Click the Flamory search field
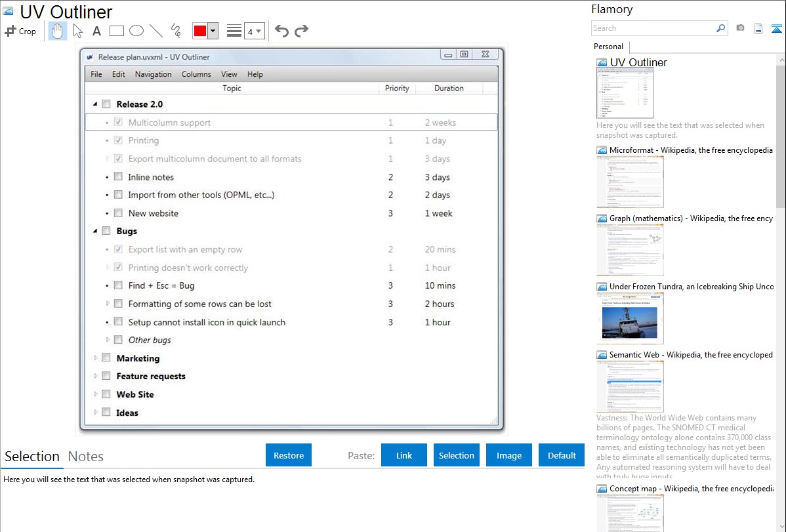Viewport: 786px width, 532px height. pyautogui.click(x=653, y=28)
